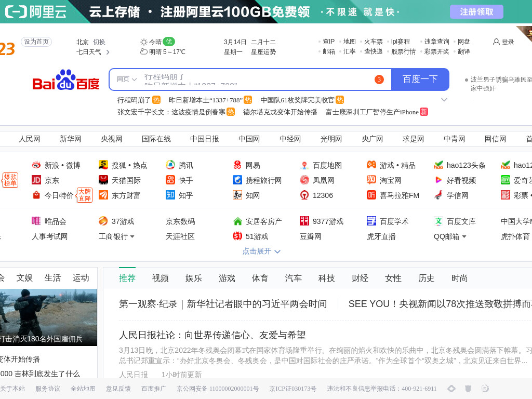Click the 百度一下 search button
The height and width of the screenshot is (399, 532).
(420, 79)
